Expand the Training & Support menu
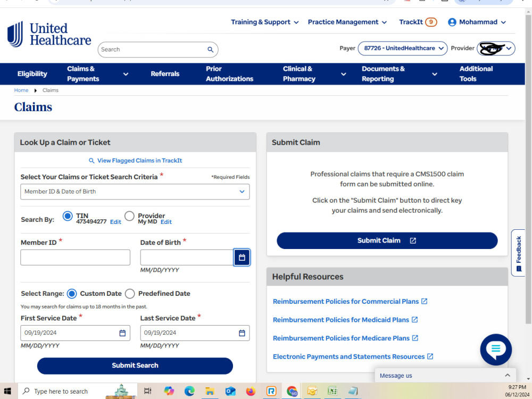 (x=264, y=22)
